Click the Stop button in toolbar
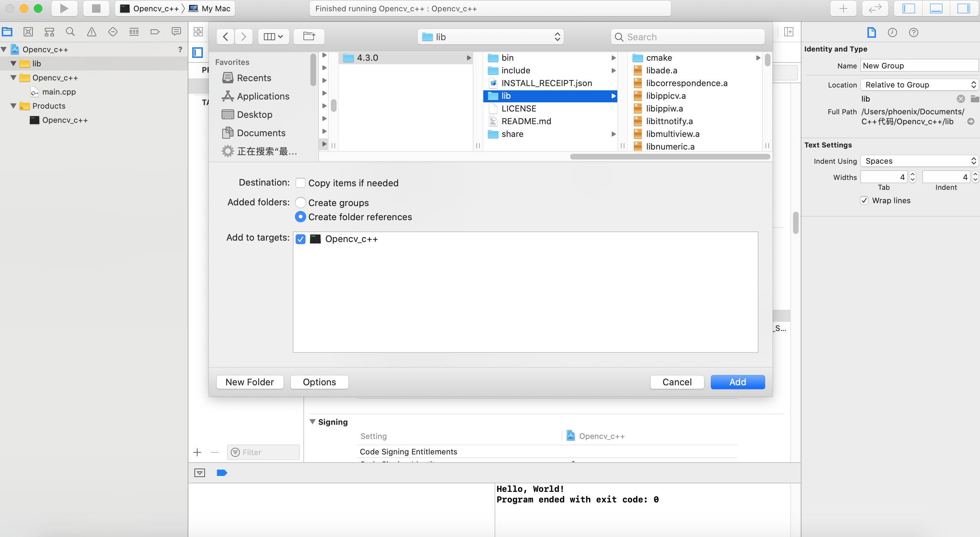The width and height of the screenshot is (980, 537). (96, 8)
